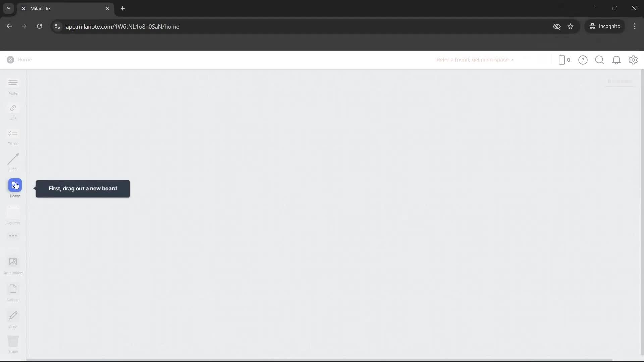The height and width of the screenshot is (362, 644).
Task: Open a new browser tab
Action: [x=123, y=8]
